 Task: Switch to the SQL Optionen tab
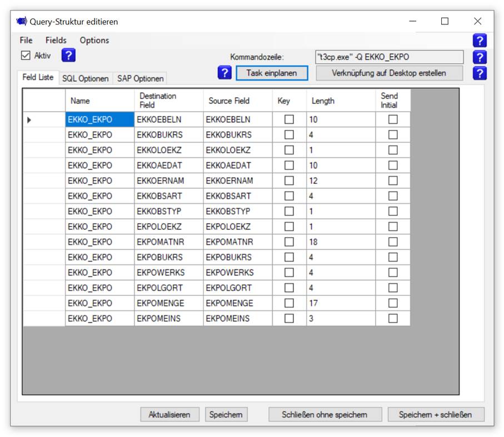[x=86, y=79]
